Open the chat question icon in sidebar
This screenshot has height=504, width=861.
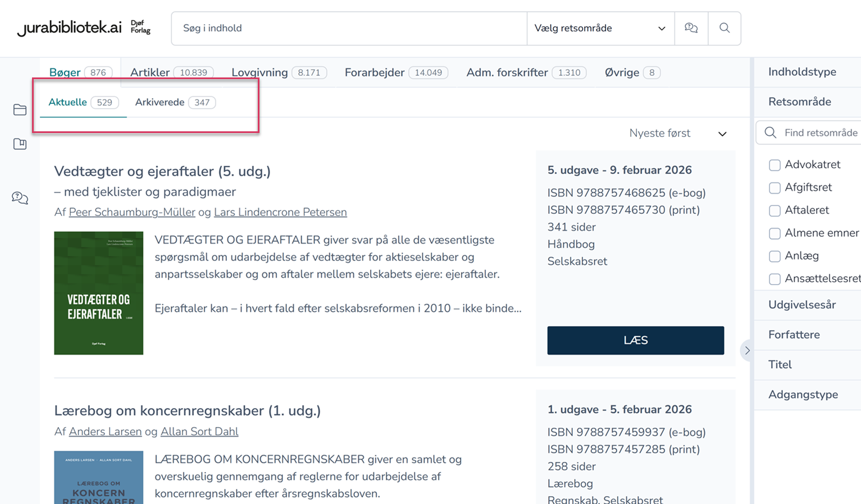pyautogui.click(x=20, y=198)
